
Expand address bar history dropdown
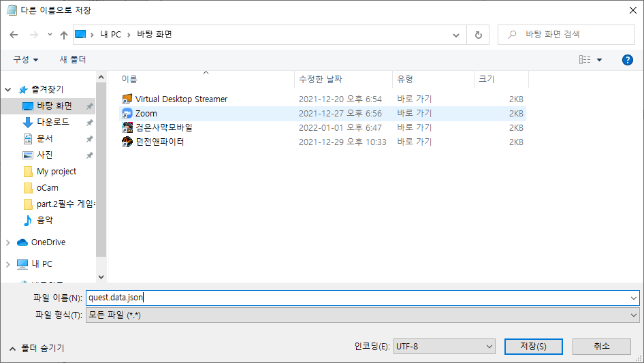[456, 35]
